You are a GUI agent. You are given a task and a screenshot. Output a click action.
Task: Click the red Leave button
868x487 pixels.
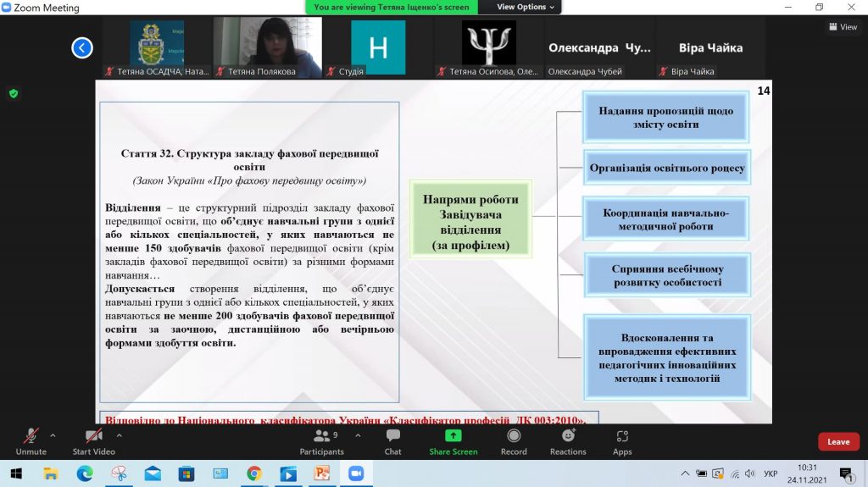tap(838, 441)
